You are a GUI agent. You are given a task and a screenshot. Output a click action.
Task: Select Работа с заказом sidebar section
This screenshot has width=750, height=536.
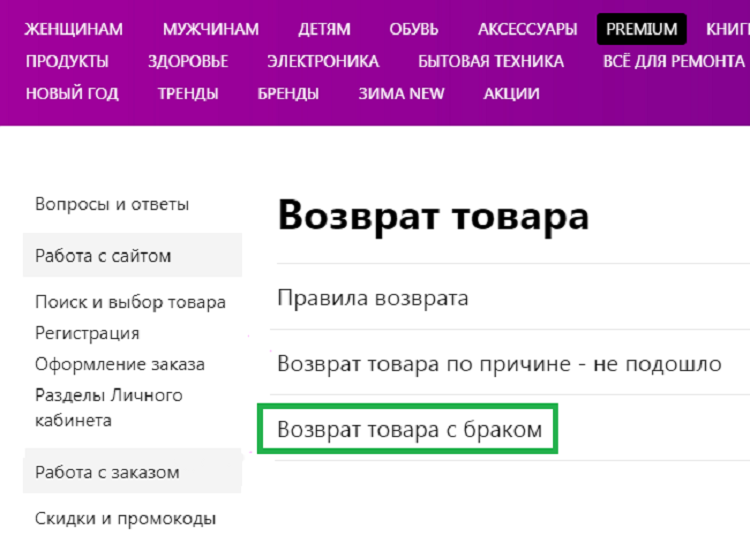pyautogui.click(x=132, y=471)
